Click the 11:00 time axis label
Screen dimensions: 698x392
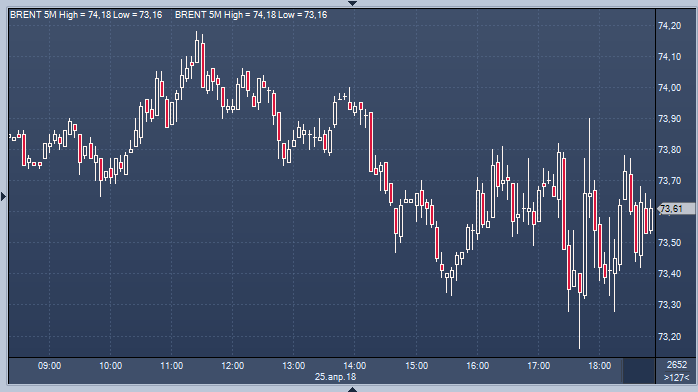coord(171,366)
